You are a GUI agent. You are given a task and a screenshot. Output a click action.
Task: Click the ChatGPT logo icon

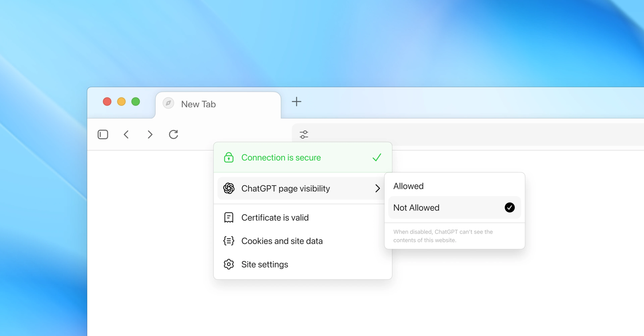pyautogui.click(x=229, y=188)
